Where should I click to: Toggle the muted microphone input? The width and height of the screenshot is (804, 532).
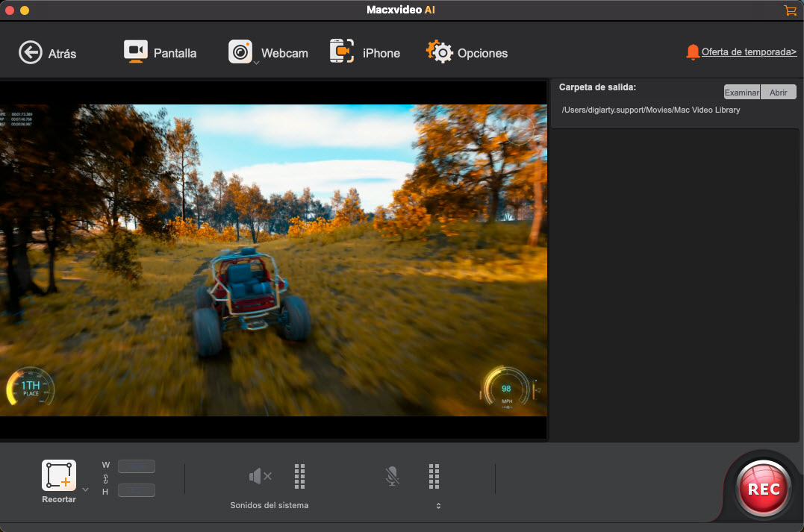[392, 476]
